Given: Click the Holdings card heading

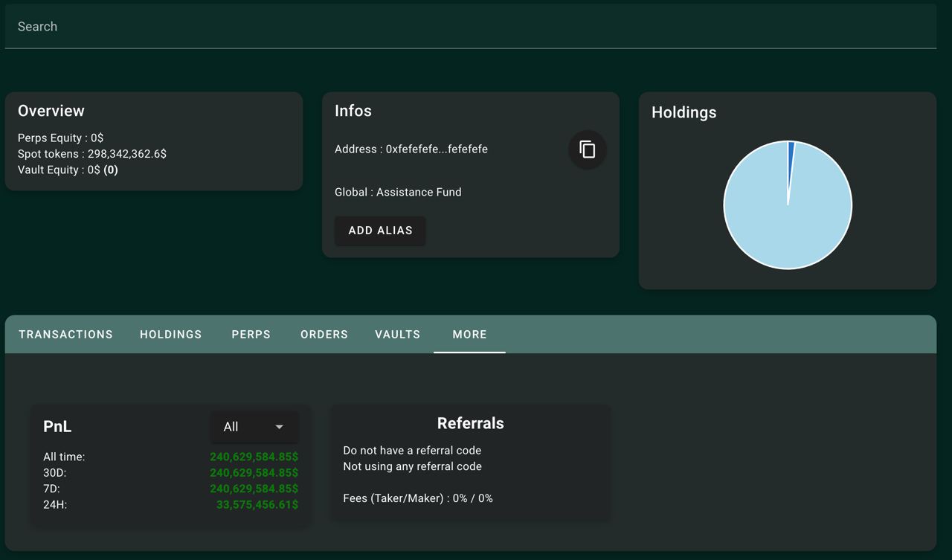Looking at the screenshot, I should [x=684, y=112].
